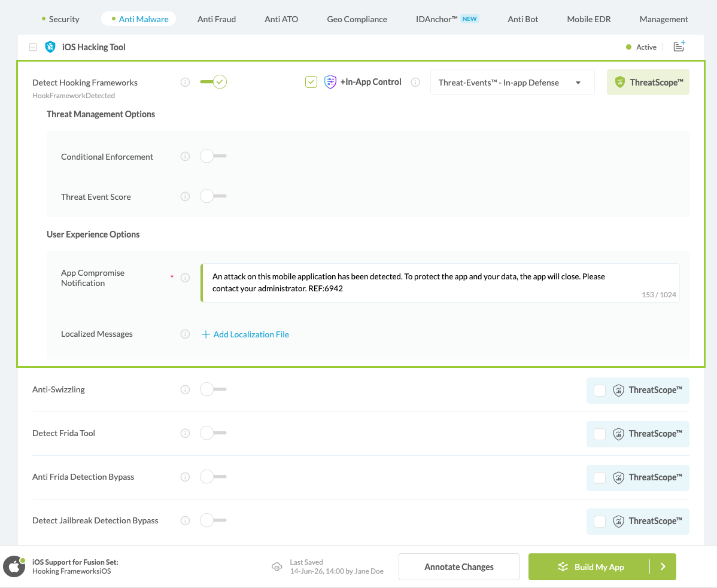
Task: Show info for App Compromise Notification
Action: 185,278
